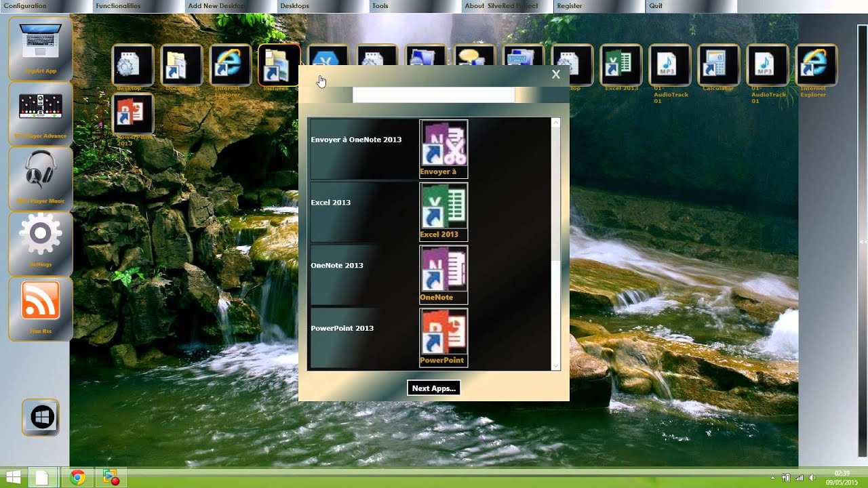Launch the rightmost Internet Explorer shortcut
The width and height of the screenshot is (868, 488).
[816, 66]
